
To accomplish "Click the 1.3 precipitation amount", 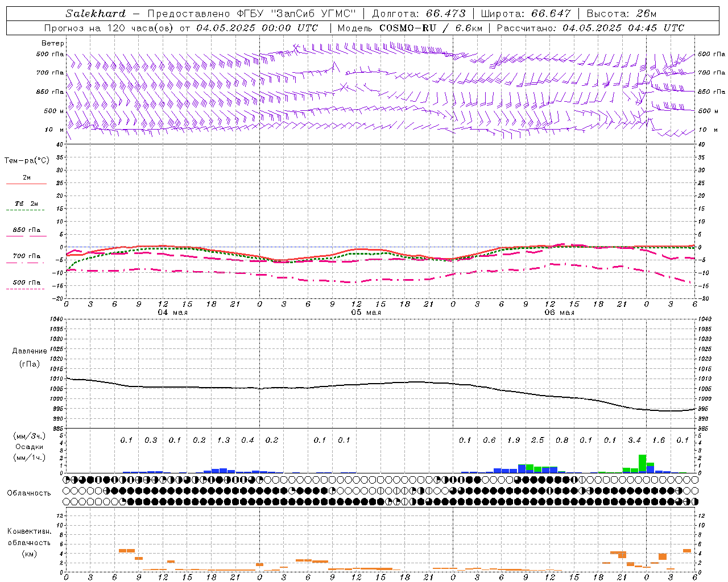I will click(x=224, y=440).
